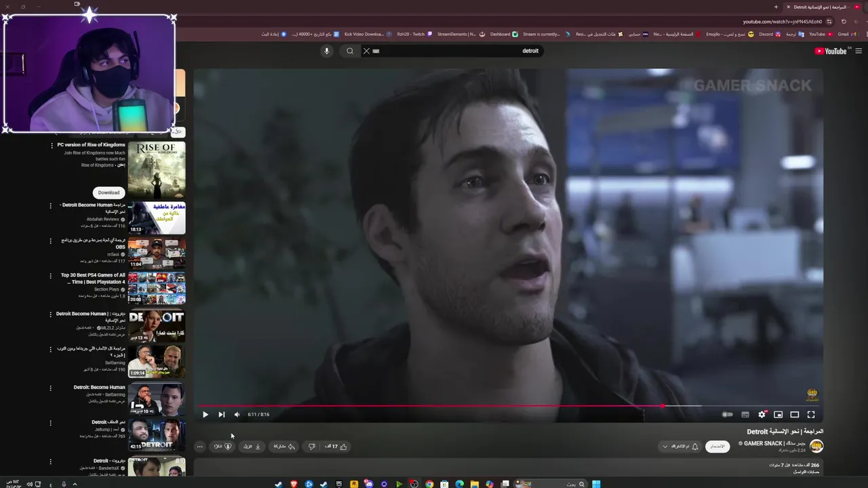Image resolution: width=868 pixels, height=488 pixels.
Task: Select the Detroit browser tab
Action: tap(820, 7)
